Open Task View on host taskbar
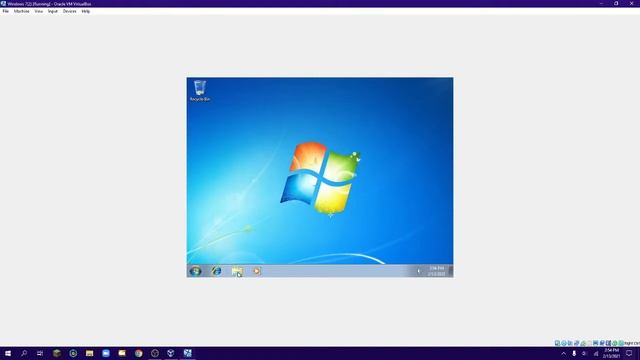 coord(40,353)
